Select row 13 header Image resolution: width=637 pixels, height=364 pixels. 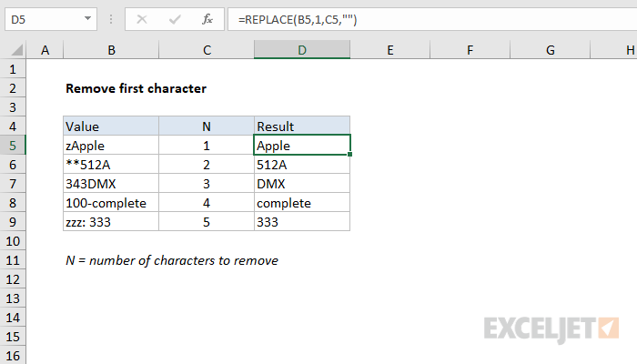(x=13, y=298)
